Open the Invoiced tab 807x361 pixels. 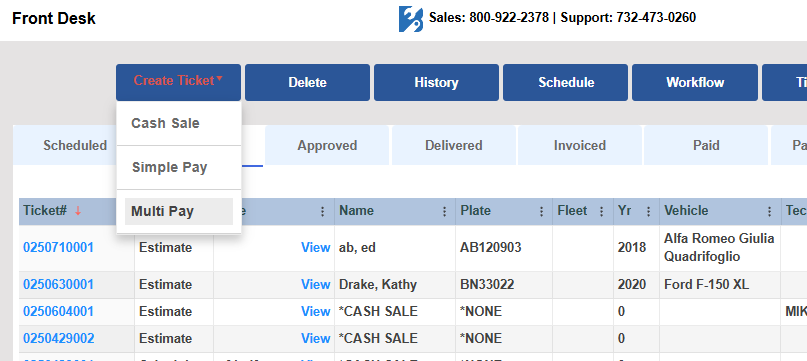tap(580, 146)
